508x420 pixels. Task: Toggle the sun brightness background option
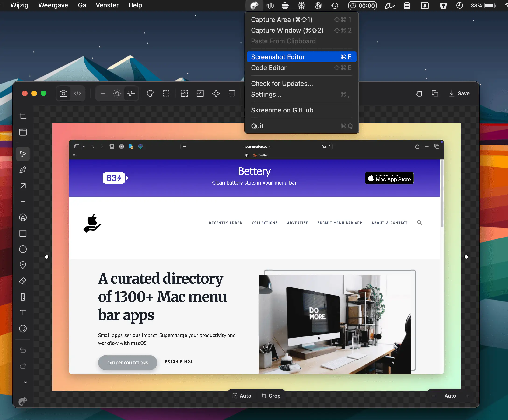[117, 93]
